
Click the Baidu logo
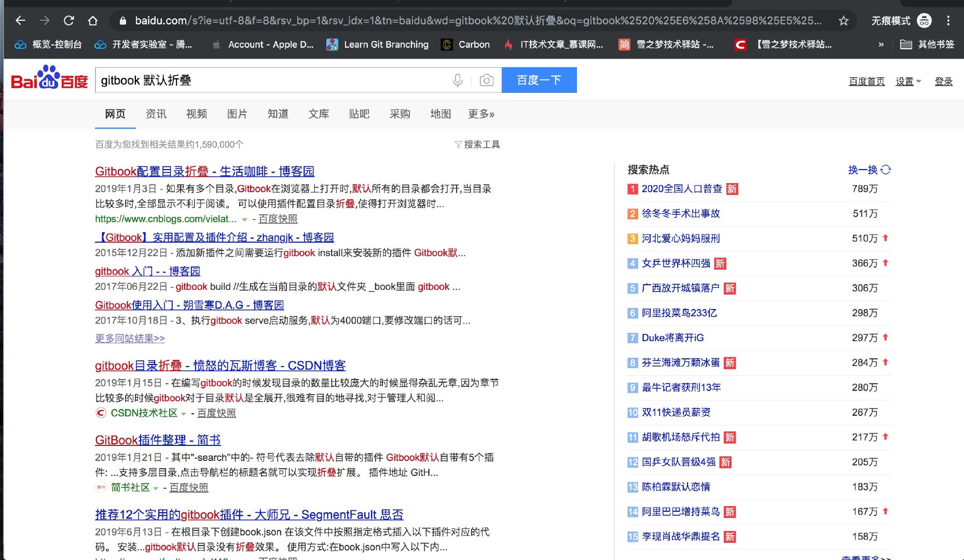(49, 80)
